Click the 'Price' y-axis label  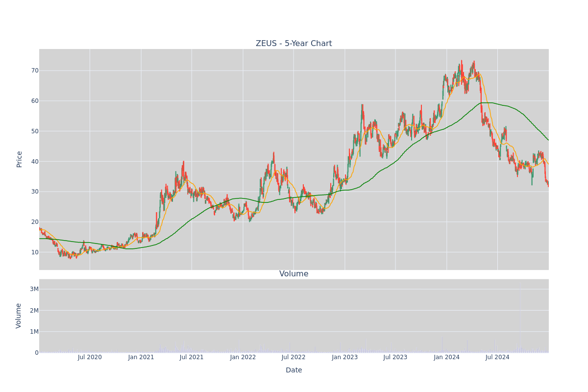(x=20, y=159)
